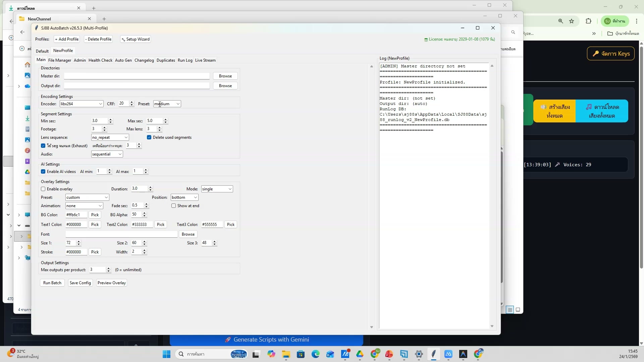This screenshot has width=644, height=362.
Task: Switch to the File Manager tab
Action: click(x=59, y=60)
